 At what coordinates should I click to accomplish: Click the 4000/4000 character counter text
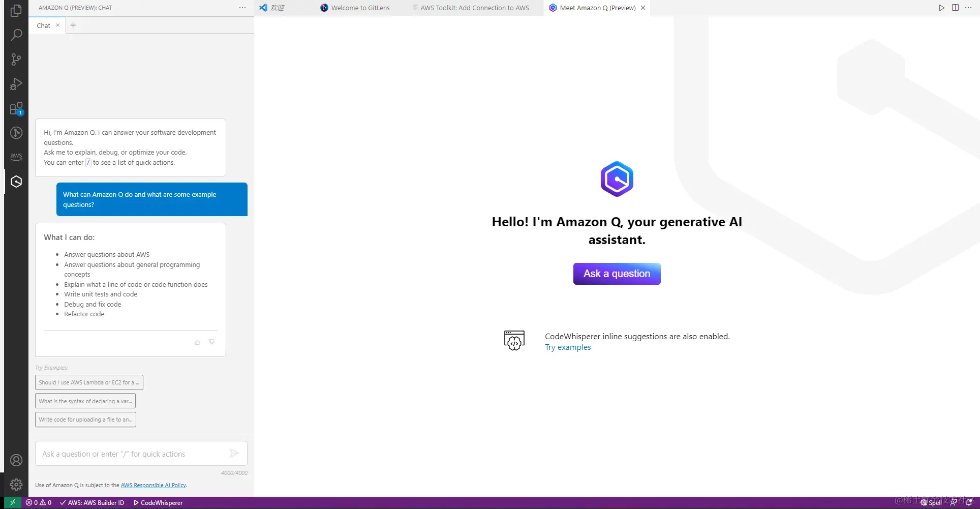pyautogui.click(x=234, y=473)
